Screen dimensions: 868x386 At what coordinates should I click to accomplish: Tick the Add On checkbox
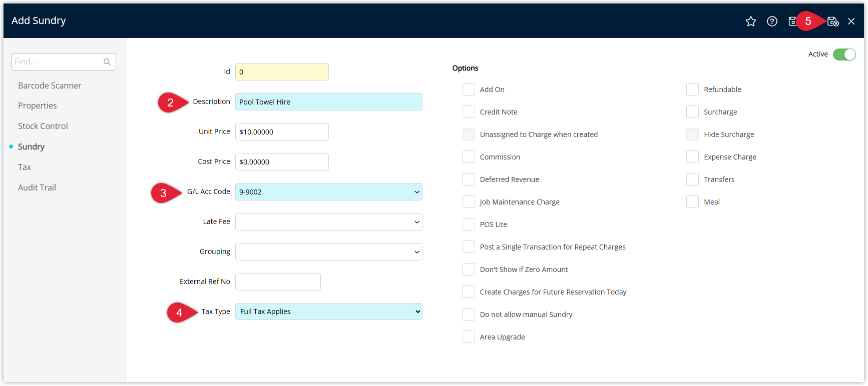[469, 89]
